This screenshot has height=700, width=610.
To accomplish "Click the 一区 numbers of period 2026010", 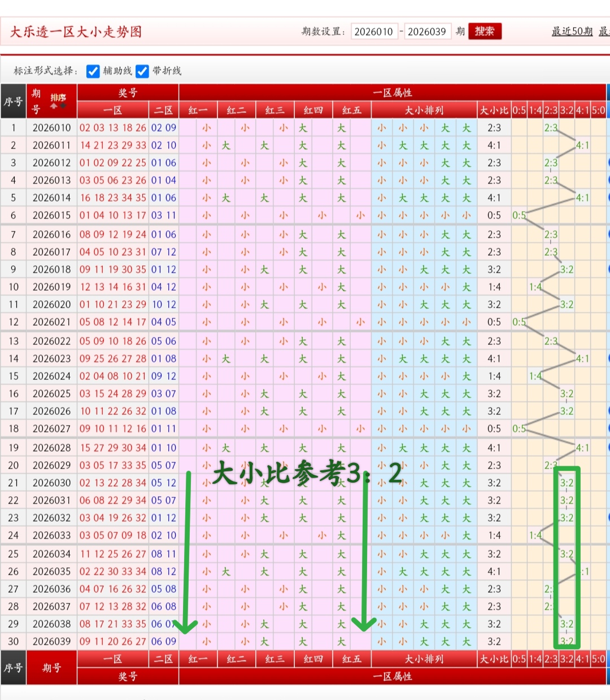I will tap(112, 128).
